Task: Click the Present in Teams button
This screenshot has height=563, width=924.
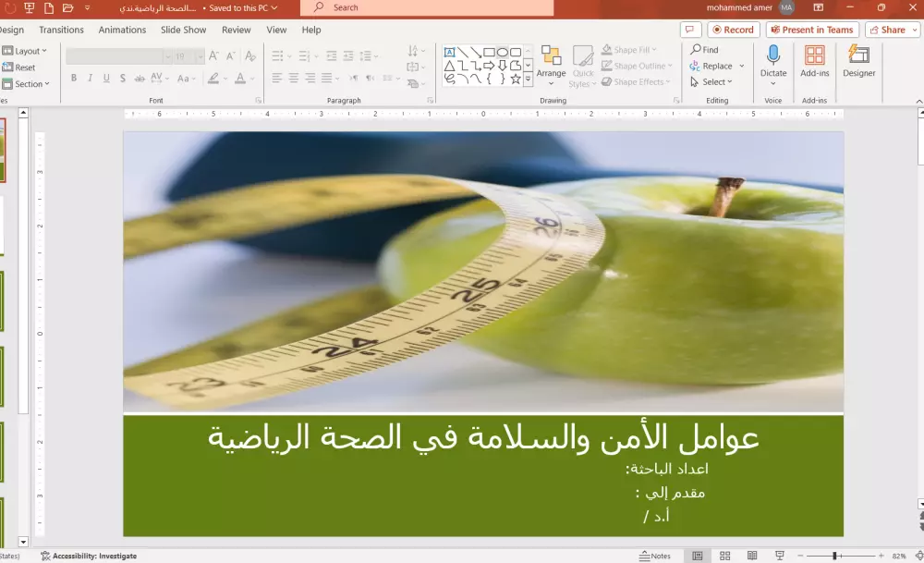Action: pyautogui.click(x=811, y=29)
